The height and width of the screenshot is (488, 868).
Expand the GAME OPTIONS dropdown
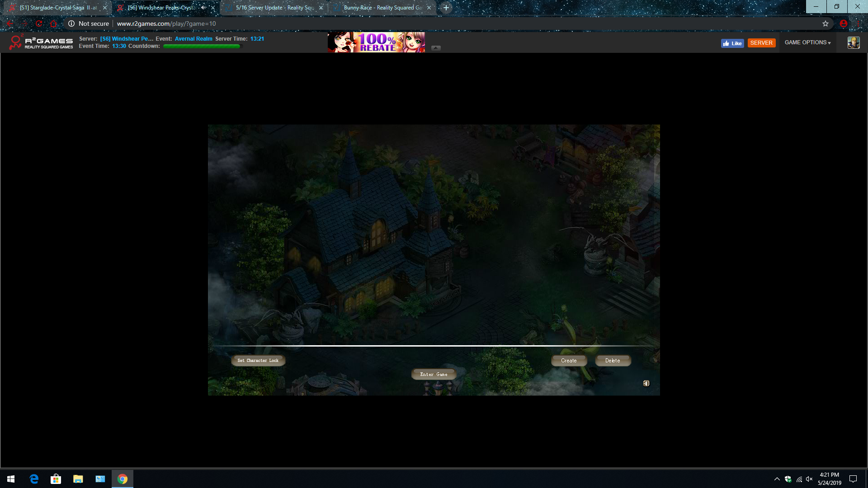(x=807, y=42)
